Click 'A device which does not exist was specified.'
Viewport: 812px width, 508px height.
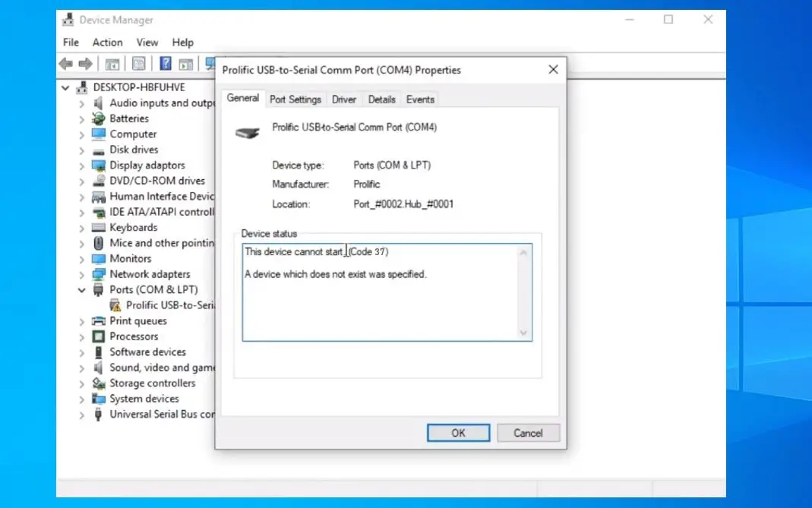pyautogui.click(x=336, y=274)
